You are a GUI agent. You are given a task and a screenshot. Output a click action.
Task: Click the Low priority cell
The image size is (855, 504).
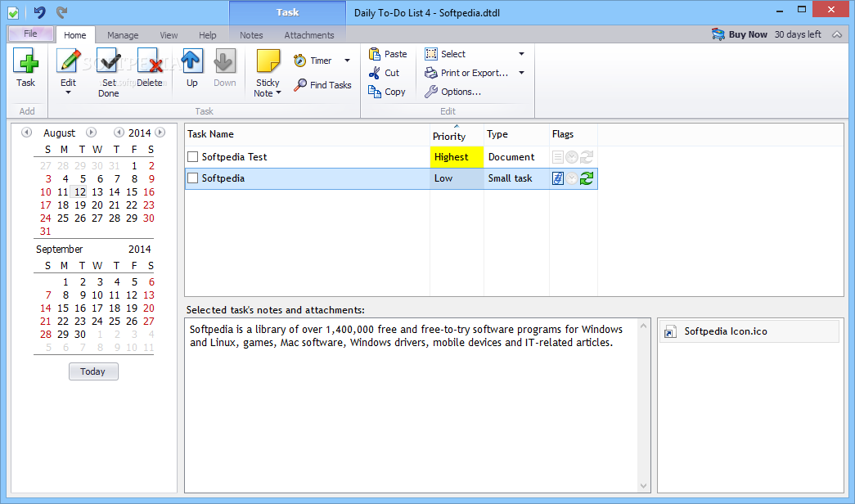pos(457,178)
